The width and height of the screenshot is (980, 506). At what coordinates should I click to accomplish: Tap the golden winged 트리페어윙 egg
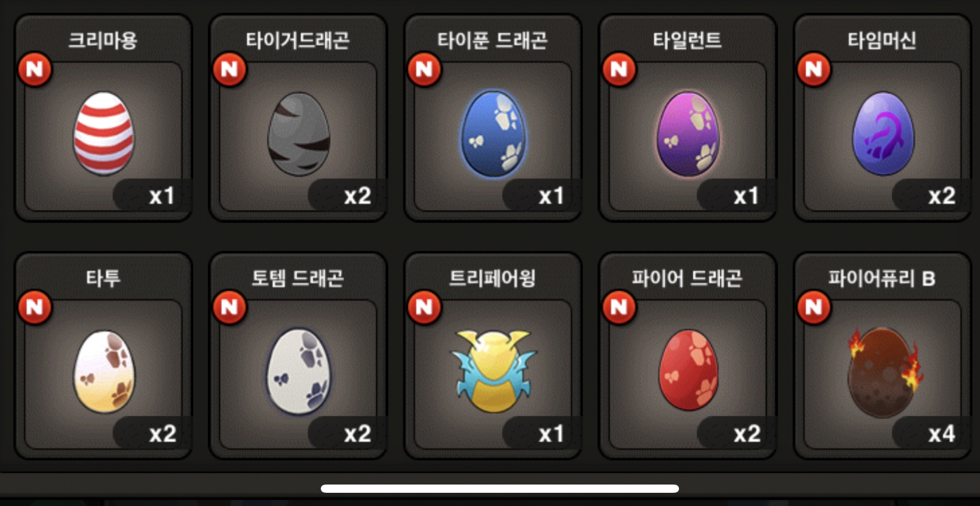493,371
